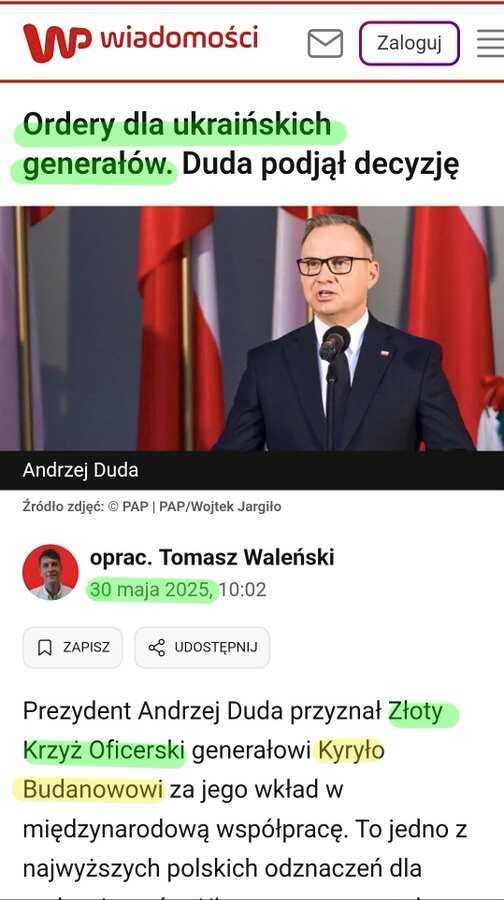Click the words Duda podjął decyzję in title
The width and height of the screenshot is (504, 900).
point(320,164)
